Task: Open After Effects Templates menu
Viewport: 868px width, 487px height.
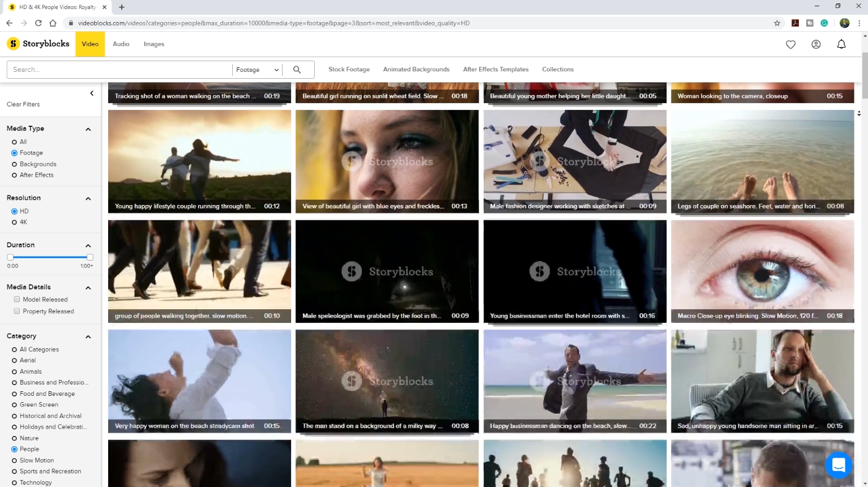Action: [495, 69]
